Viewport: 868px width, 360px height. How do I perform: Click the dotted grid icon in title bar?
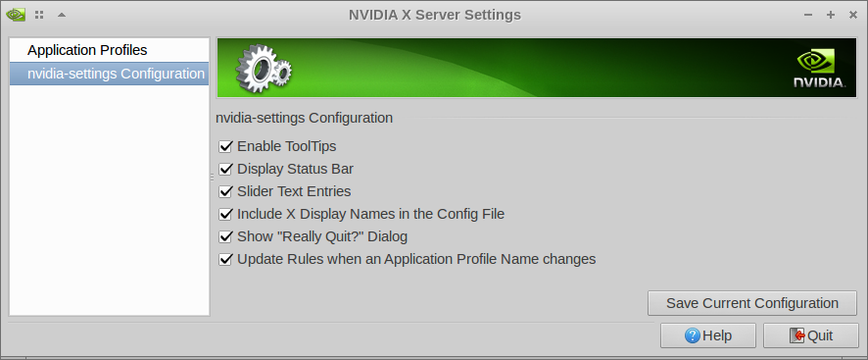click(39, 15)
